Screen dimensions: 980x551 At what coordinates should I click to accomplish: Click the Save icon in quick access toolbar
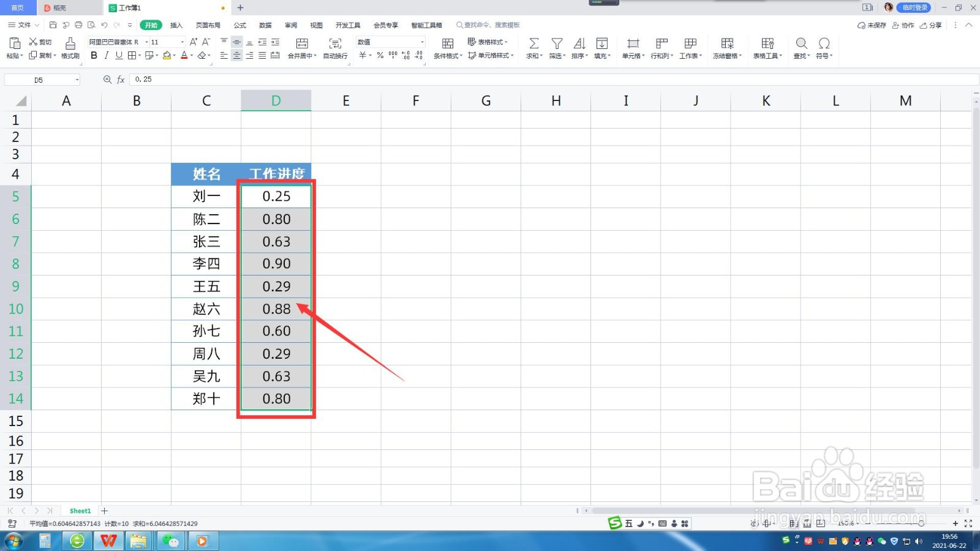pos(53,25)
